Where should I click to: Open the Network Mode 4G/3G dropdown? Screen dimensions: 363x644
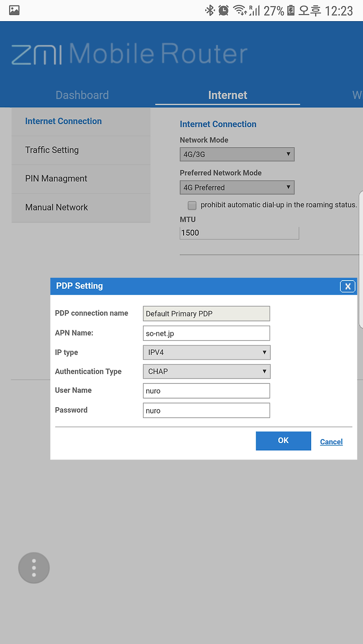[x=237, y=154]
